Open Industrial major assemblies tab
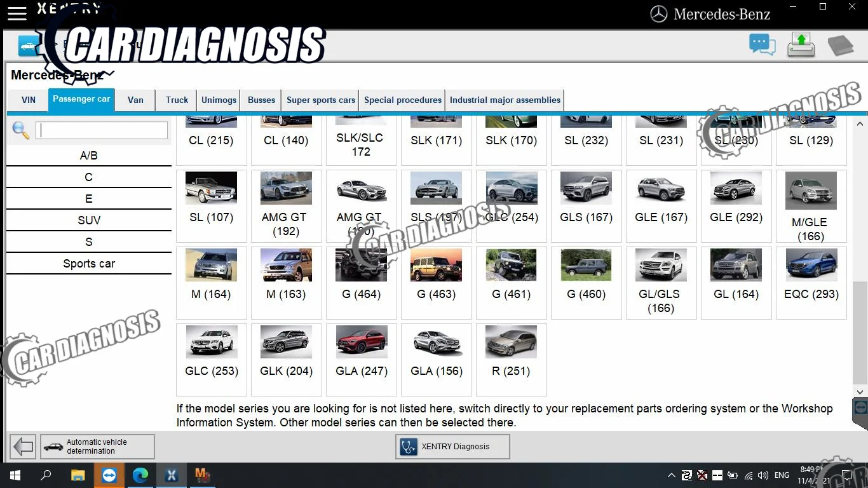868x488 pixels. (x=505, y=100)
